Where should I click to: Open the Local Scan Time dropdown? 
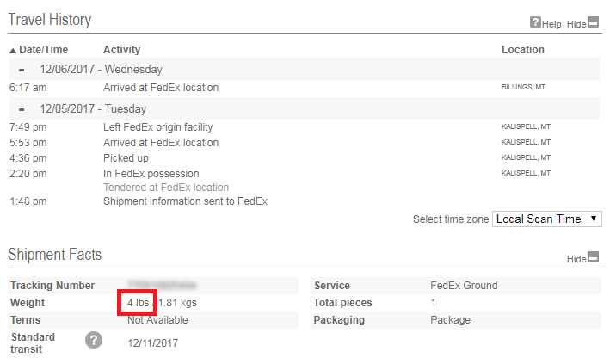click(547, 219)
